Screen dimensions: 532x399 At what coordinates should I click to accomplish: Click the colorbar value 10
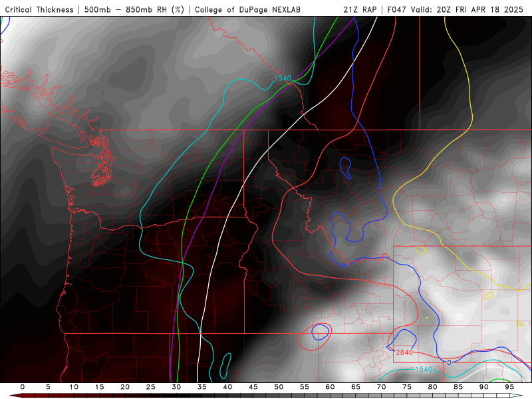point(74,387)
